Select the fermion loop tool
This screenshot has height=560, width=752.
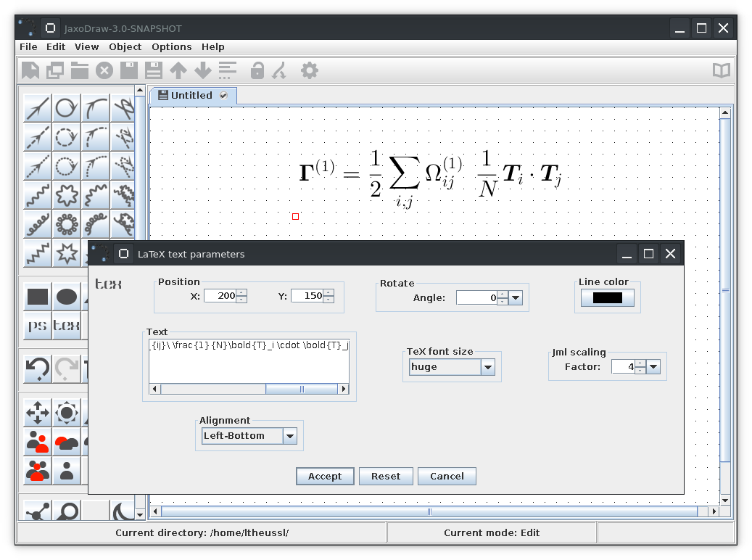click(66, 108)
